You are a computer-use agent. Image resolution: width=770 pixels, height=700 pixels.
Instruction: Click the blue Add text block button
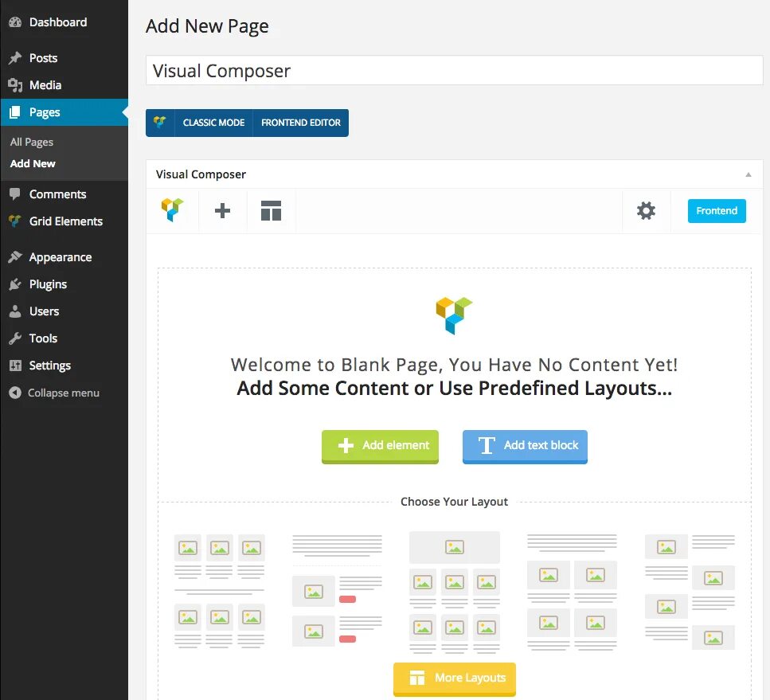[x=525, y=446]
